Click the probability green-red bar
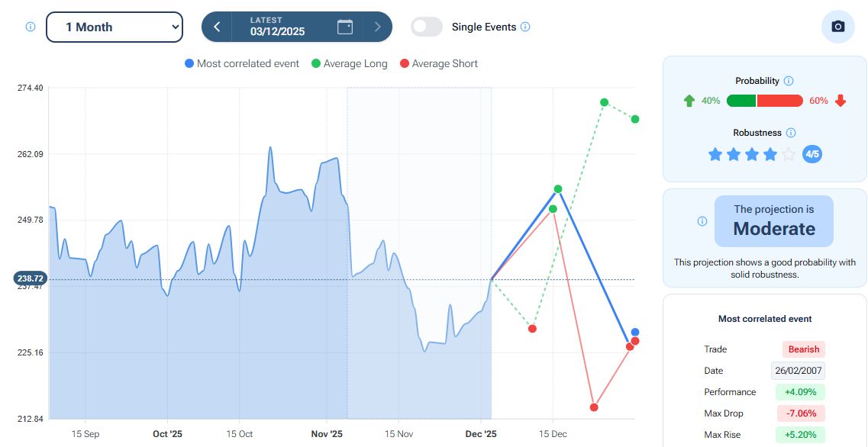This screenshot has width=868, height=447. click(x=764, y=101)
